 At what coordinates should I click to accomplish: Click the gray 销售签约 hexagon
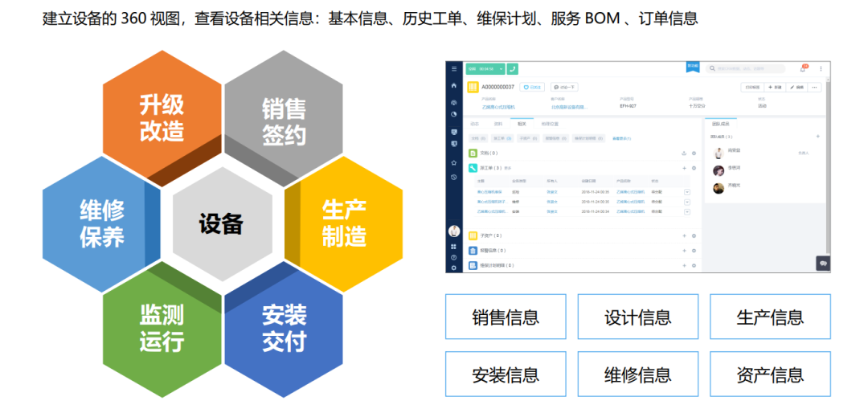pyautogui.click(x=284, y=117)
